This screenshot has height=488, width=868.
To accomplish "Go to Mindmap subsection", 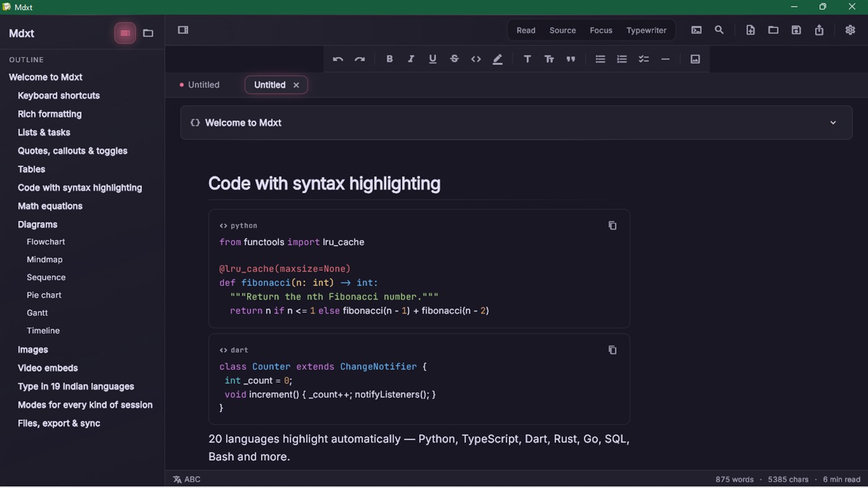I will pyautogui.click(x=45, y=260).
